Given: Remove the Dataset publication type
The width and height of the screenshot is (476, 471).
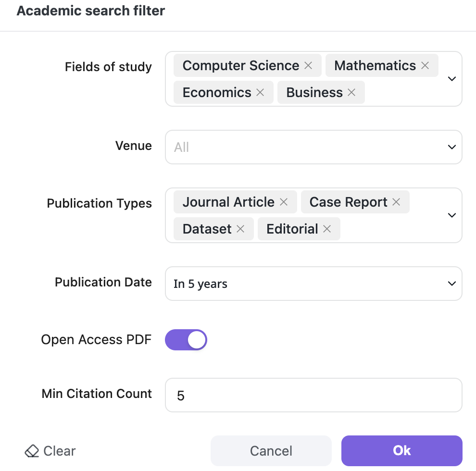Looking at the screenshot, I should tap(240, 229).
